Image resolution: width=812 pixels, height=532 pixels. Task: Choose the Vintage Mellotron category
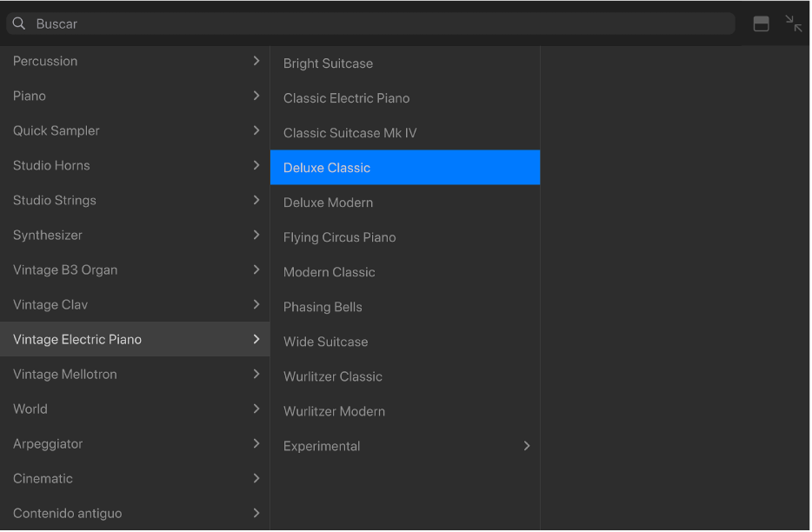tap(65, 374)
